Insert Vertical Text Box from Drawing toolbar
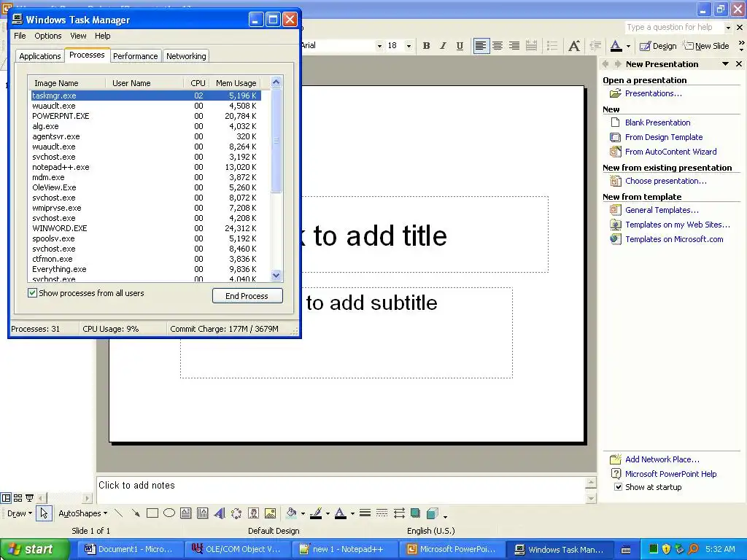Screen dimensions: 747x560 coord(203,513)
